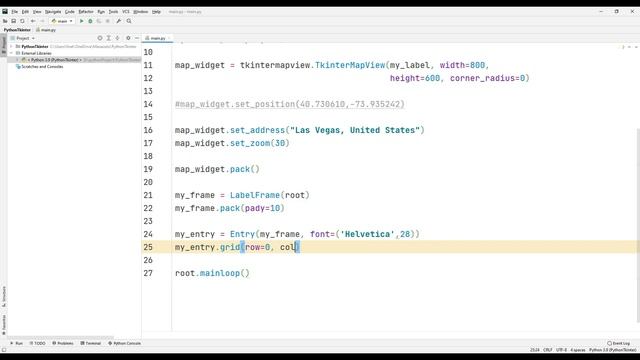This screenshot has width=640, height=360.
Task: Collapse the External Libraries node
Action: (11, 53)
